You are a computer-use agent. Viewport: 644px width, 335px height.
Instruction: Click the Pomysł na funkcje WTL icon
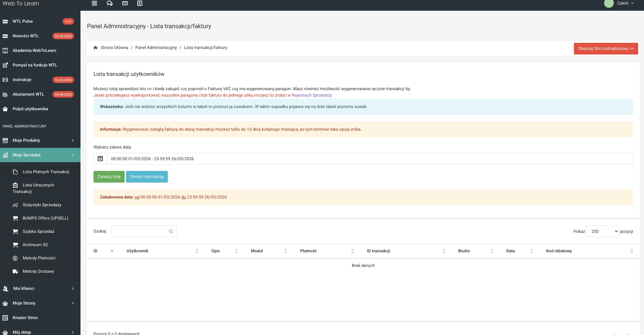(5, 65)
